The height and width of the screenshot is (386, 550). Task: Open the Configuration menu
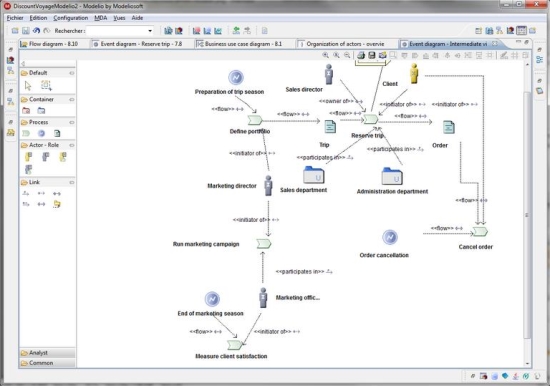pos(71,18)
